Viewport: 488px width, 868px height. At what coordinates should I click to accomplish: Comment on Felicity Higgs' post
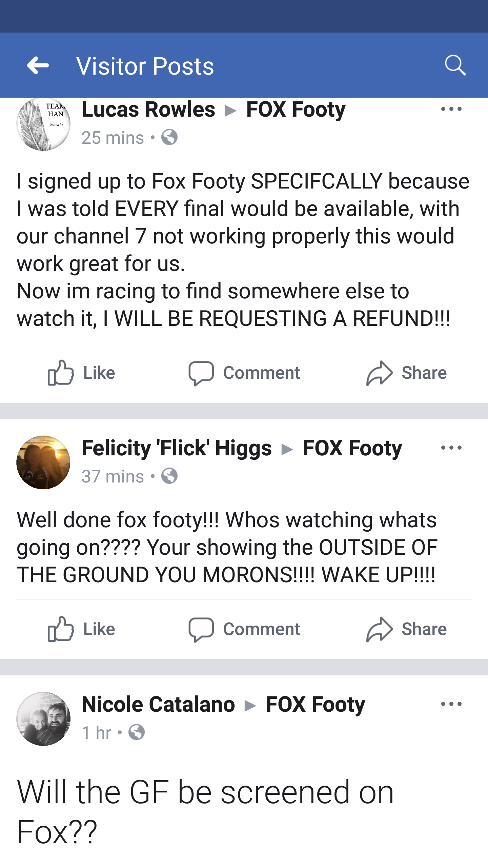click(x=244, y=629)
